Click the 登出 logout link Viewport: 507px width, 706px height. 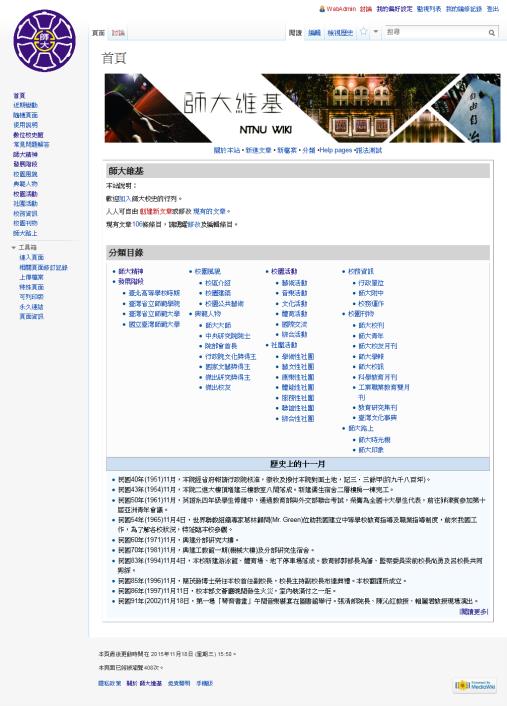pyautogui.click(x=493, y=9)
